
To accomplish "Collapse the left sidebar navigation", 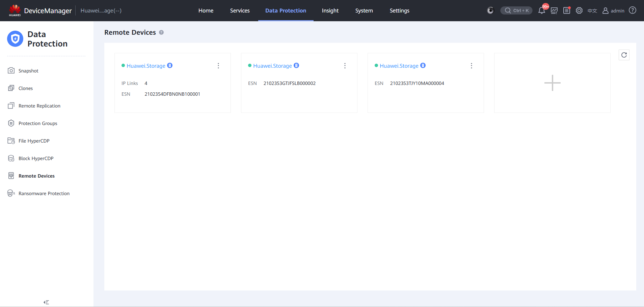I will [46, 302].
